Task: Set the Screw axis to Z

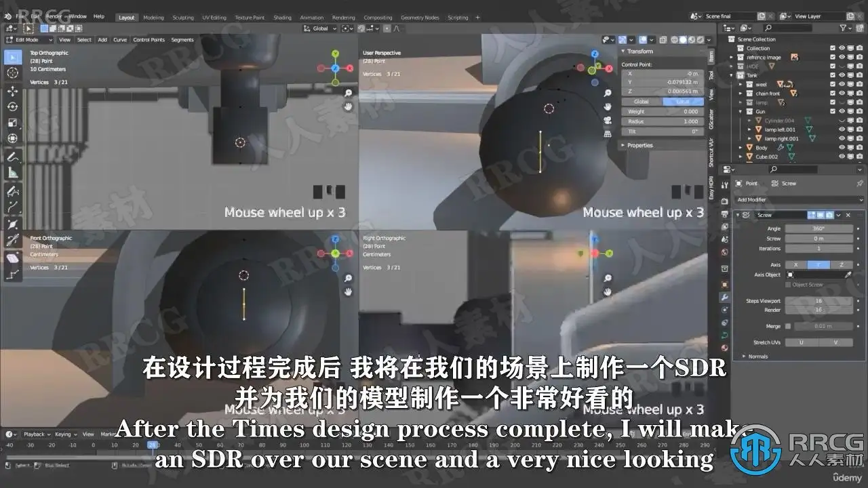Action: pos(842,264)
